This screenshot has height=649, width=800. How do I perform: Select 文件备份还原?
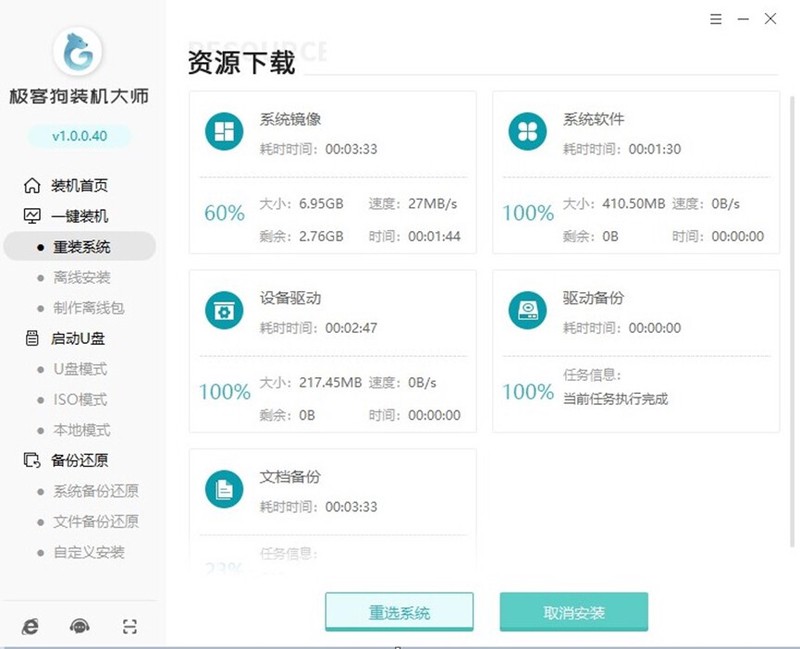click(96, 521)
